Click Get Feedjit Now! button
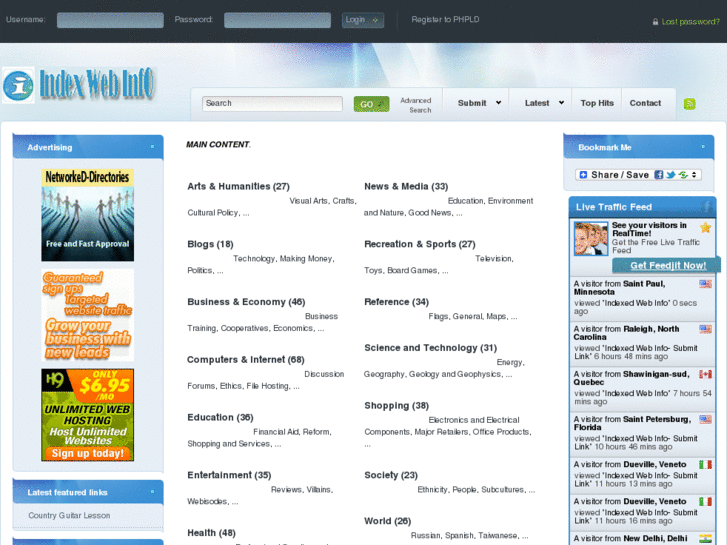Viewport: 727px width, 545px height. [668, 266]
